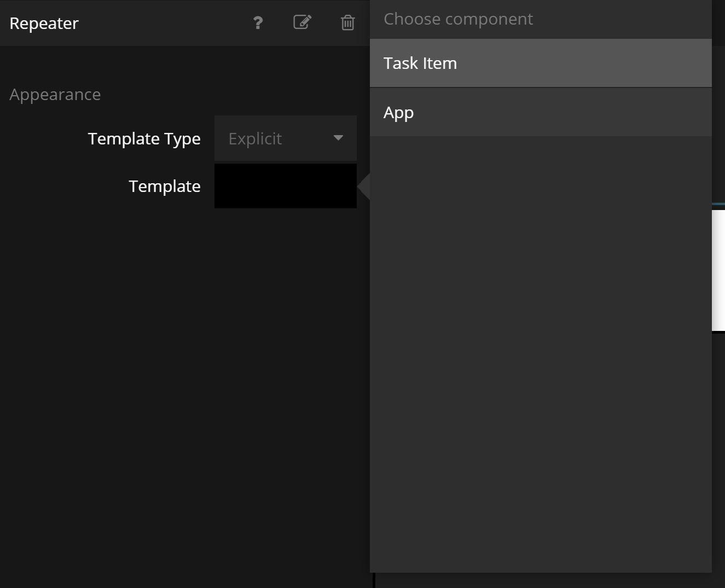Screen dimensions: 725x588
Task: Click the black Template component picker field
Action: [x=285, y=186]
